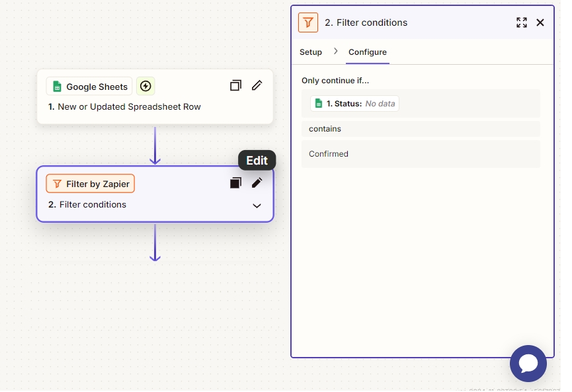Click the Google Sheets app badge in step 1
Viewport: 572px width, 392px height.
pyautogui.click(x=89, y=87)
